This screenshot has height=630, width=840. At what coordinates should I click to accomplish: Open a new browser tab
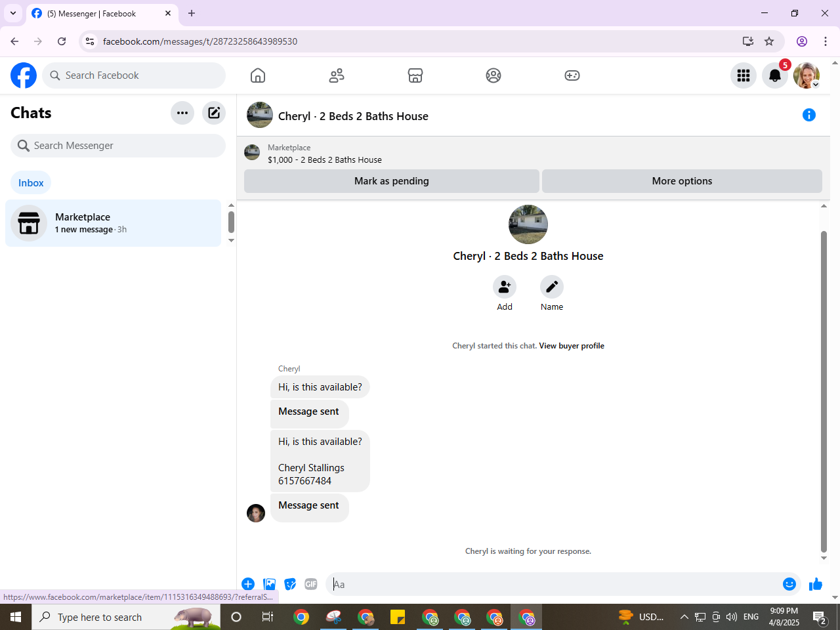192,13
